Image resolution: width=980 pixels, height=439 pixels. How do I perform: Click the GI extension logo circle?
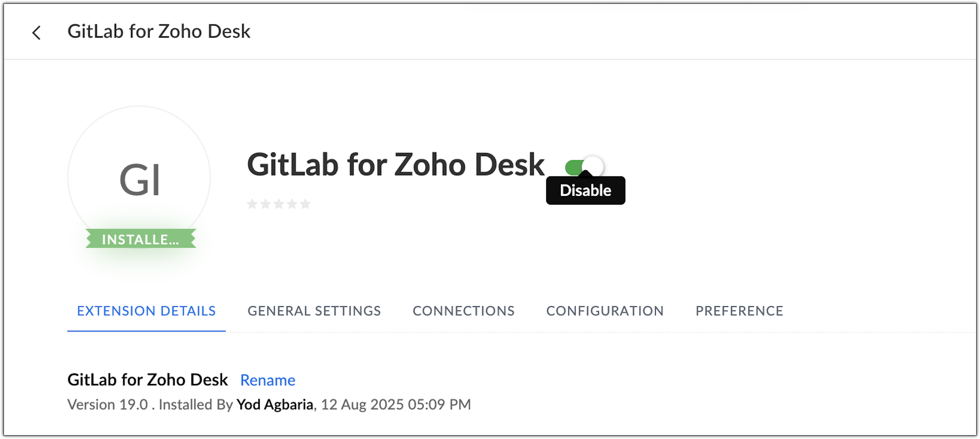tap(139, 177)
